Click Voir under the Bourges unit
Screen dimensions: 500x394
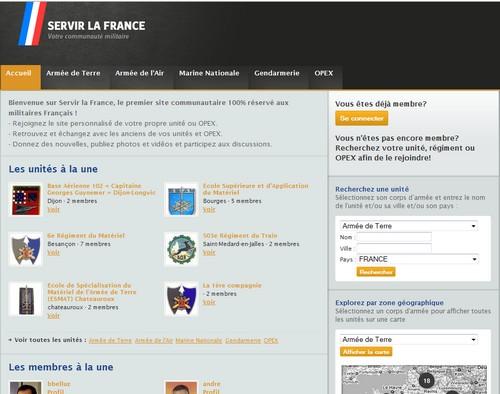click(209, 210)
